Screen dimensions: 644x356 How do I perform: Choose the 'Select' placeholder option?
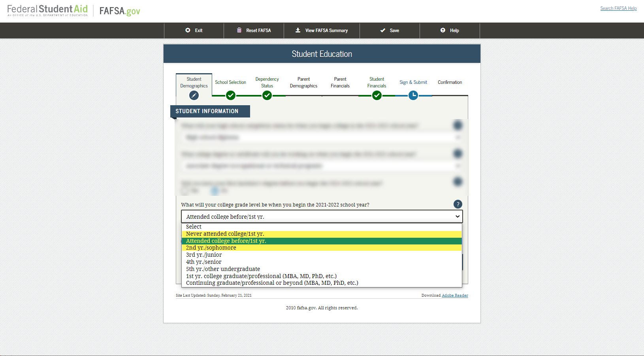(322, 227)
